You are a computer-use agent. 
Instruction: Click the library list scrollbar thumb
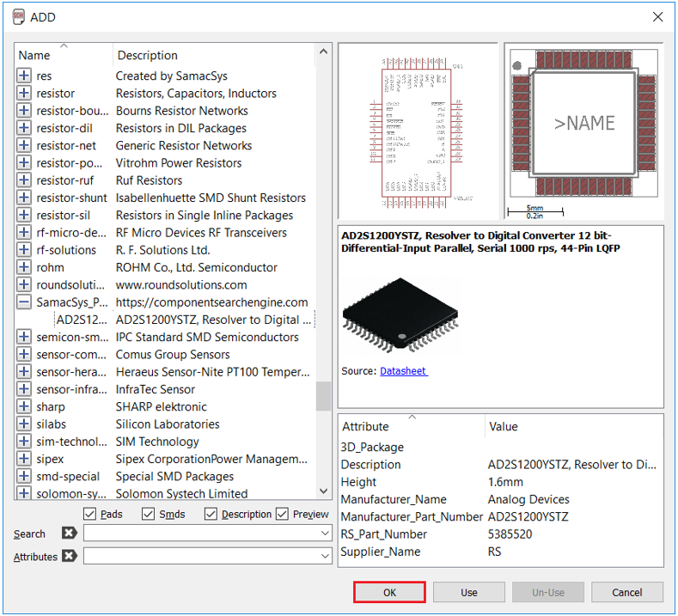pyautogui.click(x=323, y=396)
